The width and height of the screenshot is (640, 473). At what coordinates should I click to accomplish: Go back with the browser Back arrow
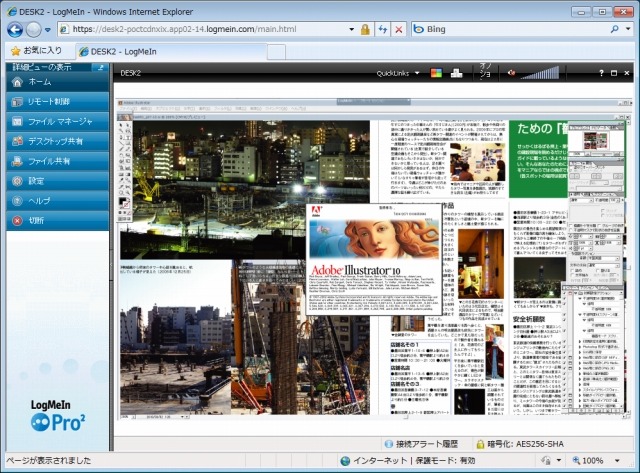(15, 29)
